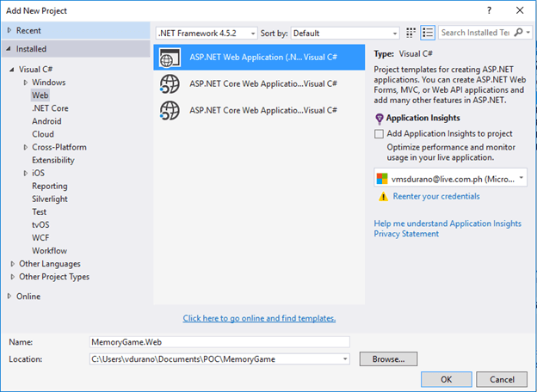Viewport: 537px width, 392px height.
Task: Expand the Windows tree node
Action: pyautogui.click(x=25, y=83)
